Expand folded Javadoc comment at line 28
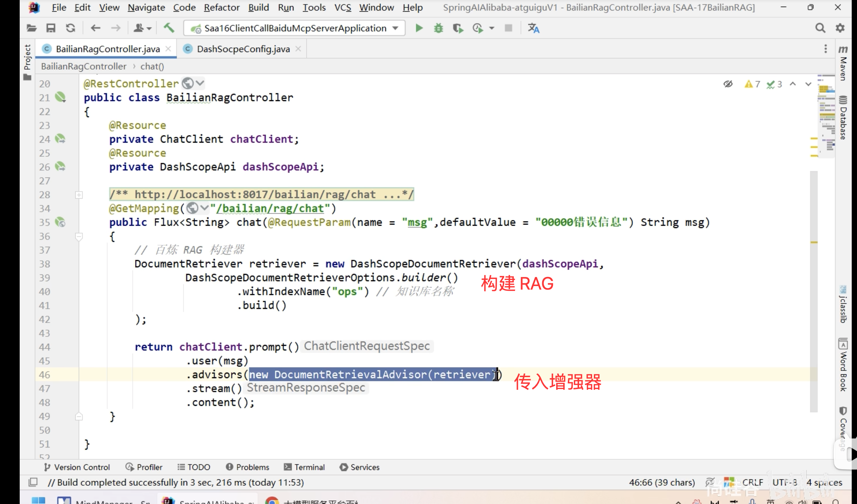Screen dimensions: 857x504 click(x=79, y=195)
